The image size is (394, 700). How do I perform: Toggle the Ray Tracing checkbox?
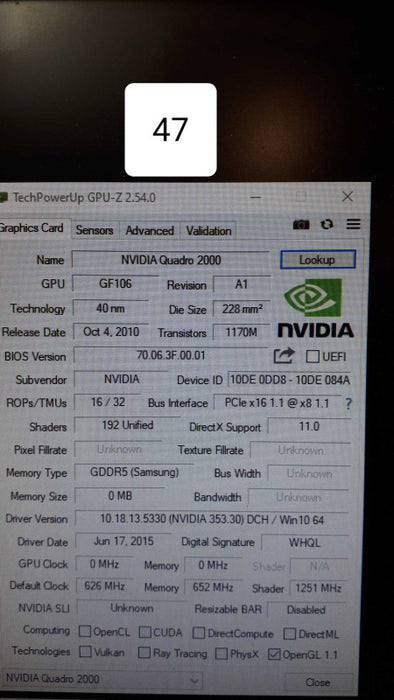[x=144, y=653]
